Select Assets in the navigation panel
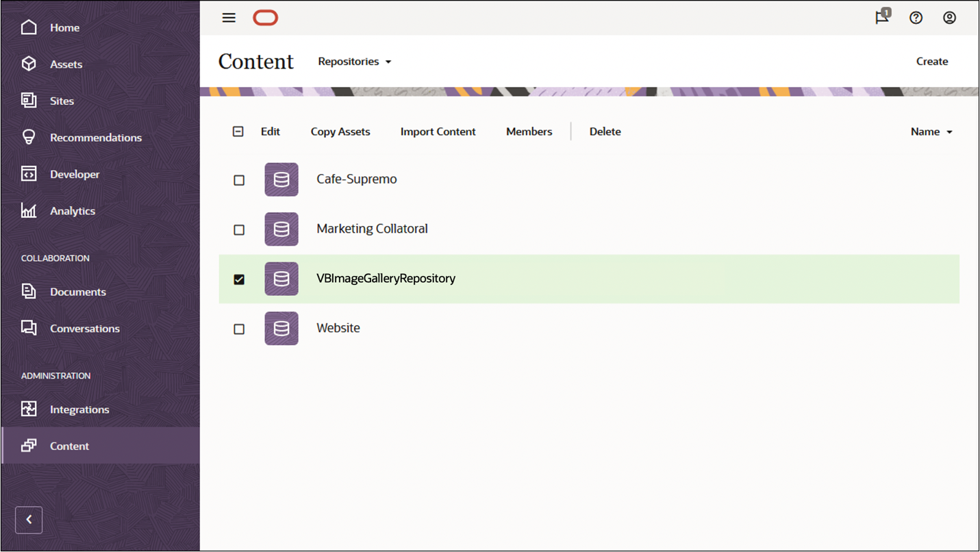Image resolution: width=980 pixels, height=552 pixels. [66, 64]
